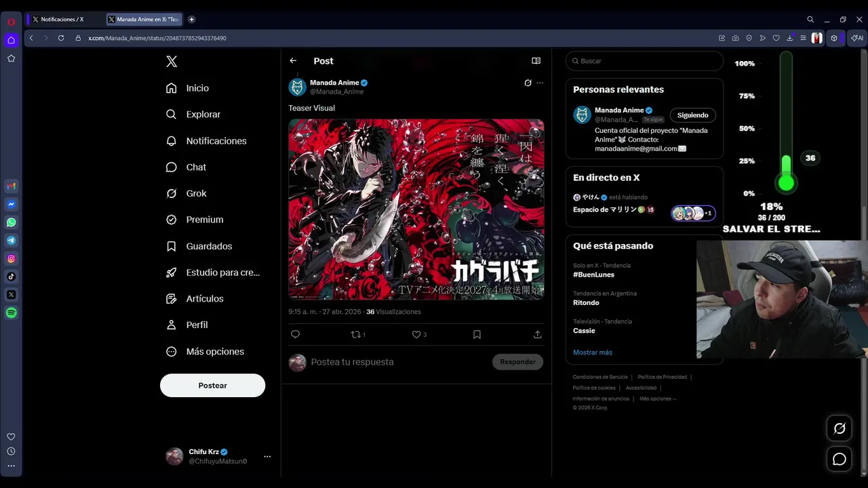
Task: Go to Inicio in X menu
Action: click(188, 88)
